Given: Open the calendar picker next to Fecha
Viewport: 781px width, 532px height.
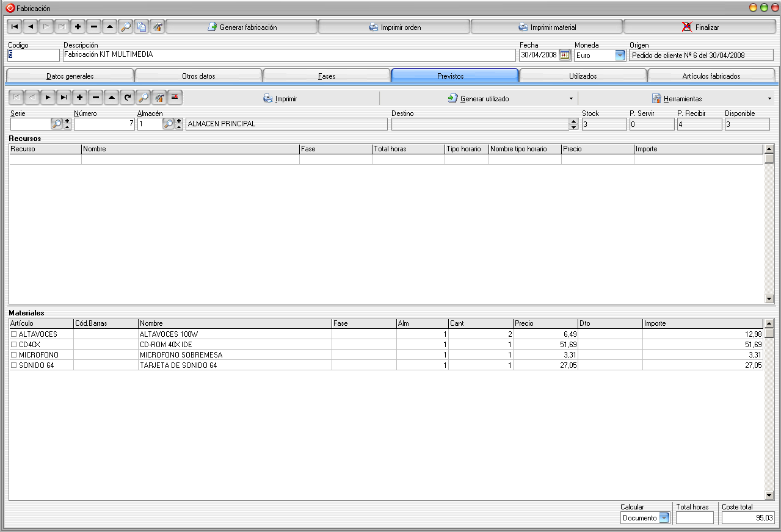Looking at the screenshot, I should coord(565,55).
